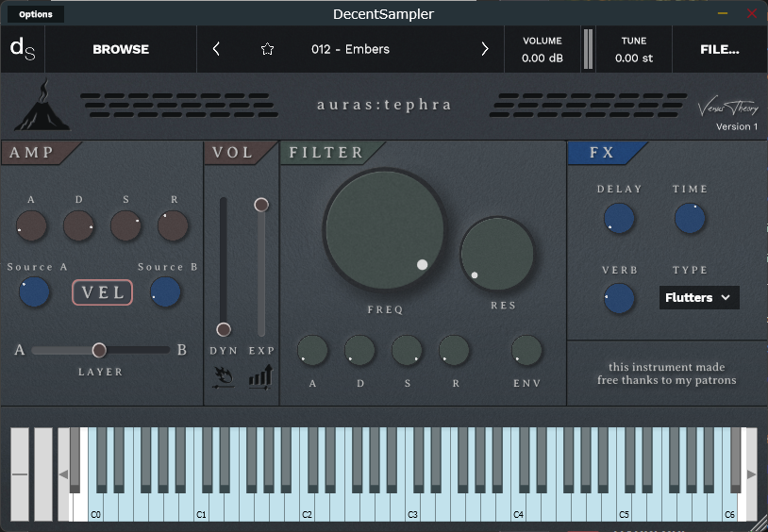Image resolution: width=768 pixels, height=532 pixels.
Task: Play the C1 key on keyboard
Action: pyautogui.click(x=201, y=507)
